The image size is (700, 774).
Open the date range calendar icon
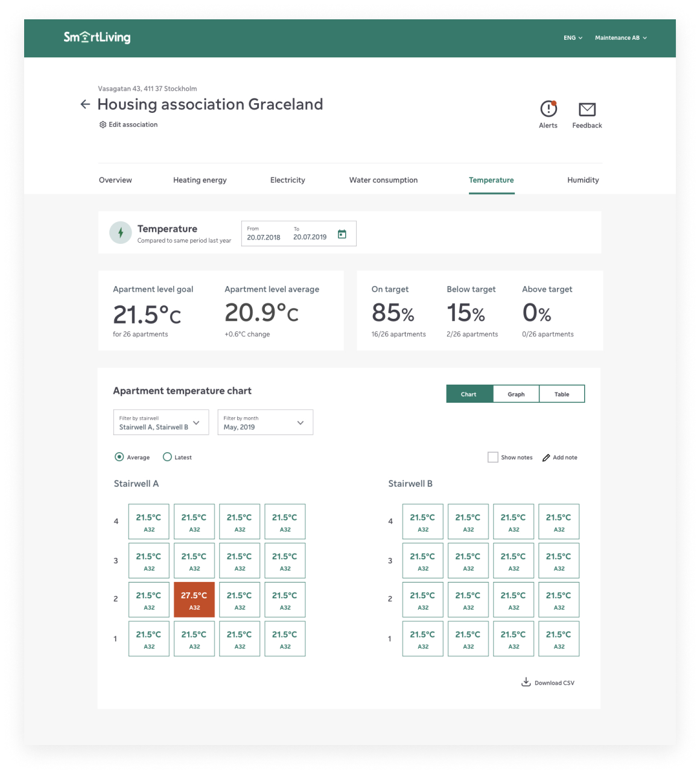coord(342,234)
